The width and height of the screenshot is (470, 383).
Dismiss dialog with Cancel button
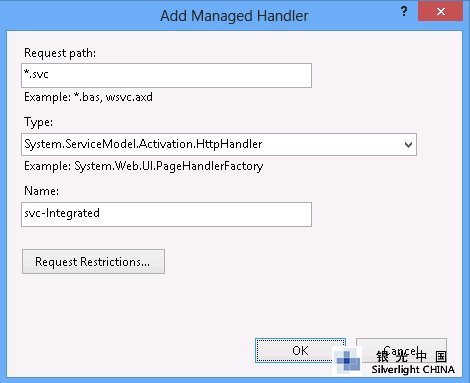pyautogui.click(x=401, y=350)
